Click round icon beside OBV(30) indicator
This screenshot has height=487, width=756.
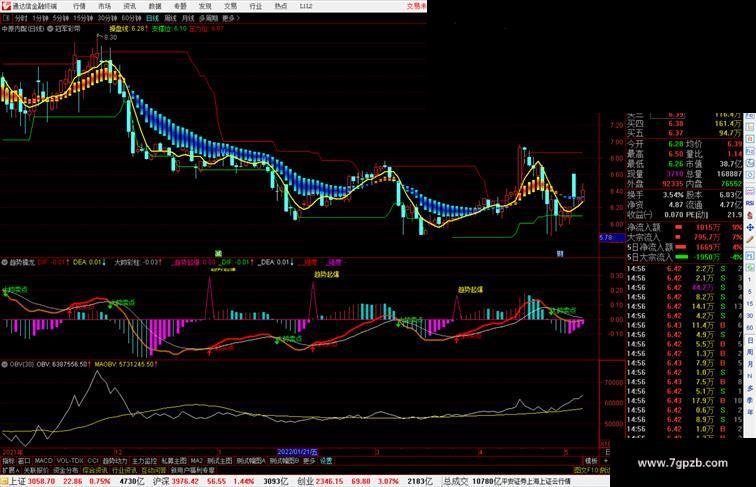(5, 365)
